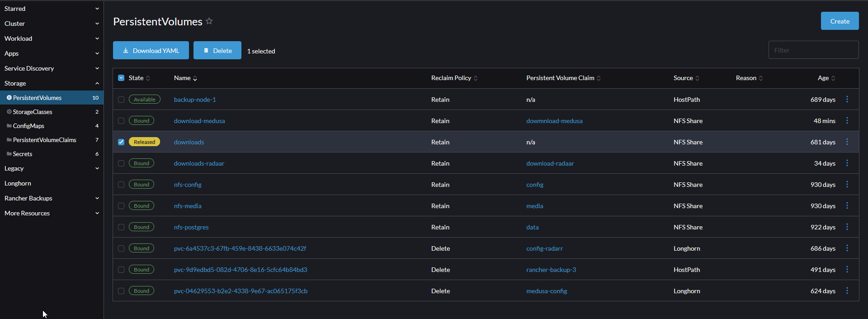The width and height of the screenshot is (868, 319).
Task: Open actions menu for nfs-postgres row
Action: (847, 227)
